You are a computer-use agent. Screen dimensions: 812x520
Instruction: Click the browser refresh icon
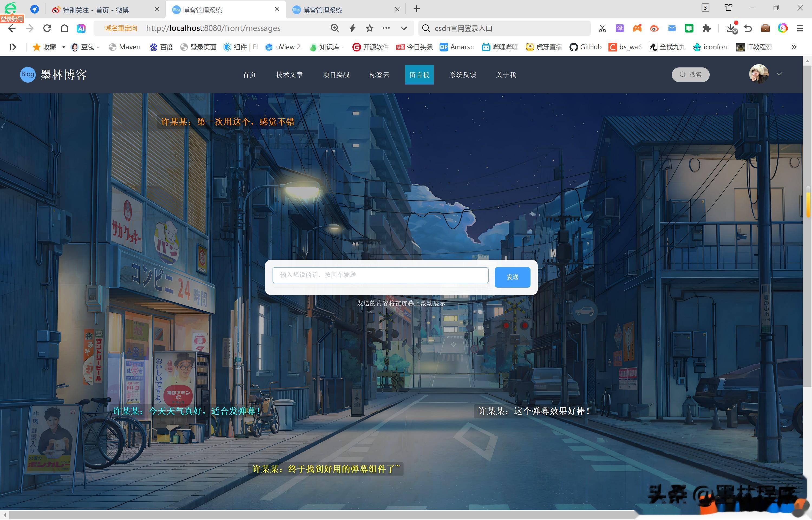pyautogui.click(x=47, y=28)
